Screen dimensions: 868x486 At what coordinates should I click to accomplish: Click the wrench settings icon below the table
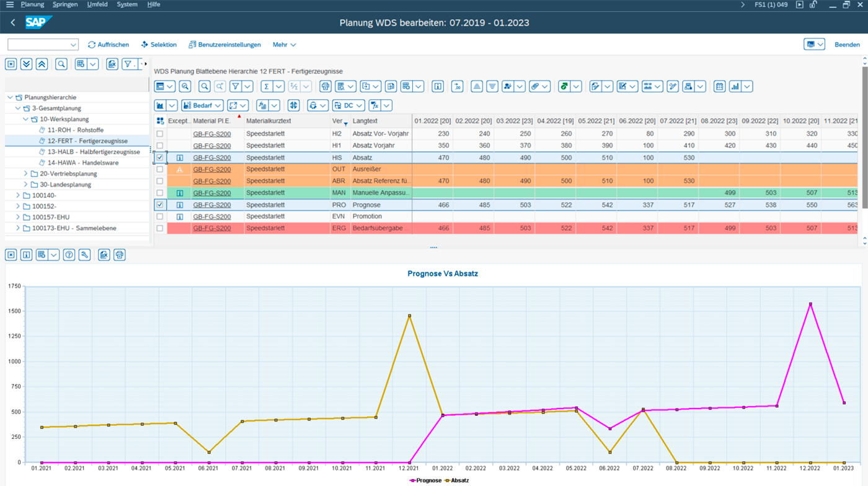tap(84, 254)
